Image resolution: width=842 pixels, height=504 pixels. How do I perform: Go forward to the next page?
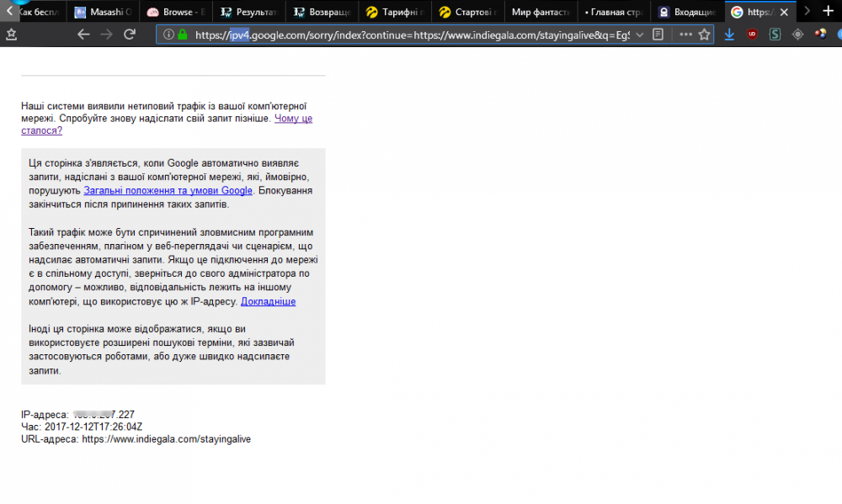(x=106, y=34)
